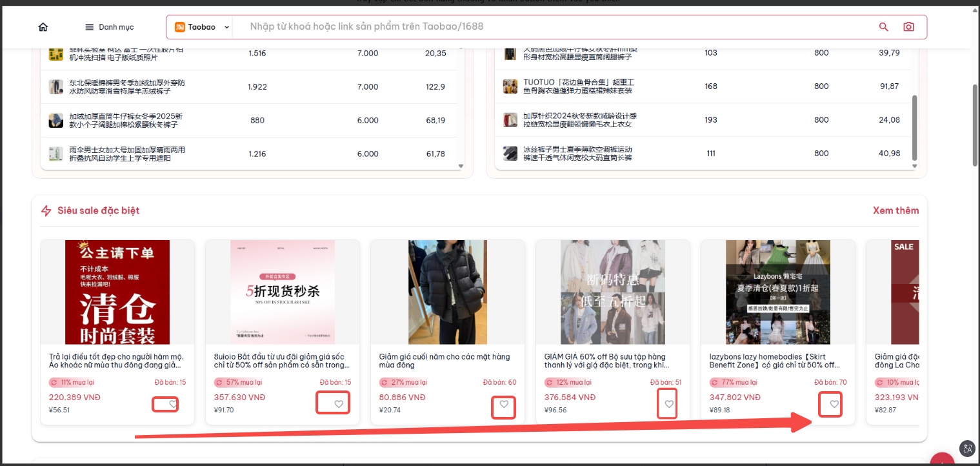Click the ¥91.70 yuan price
The width and height of the screenshot is (980, 466).
224,410
